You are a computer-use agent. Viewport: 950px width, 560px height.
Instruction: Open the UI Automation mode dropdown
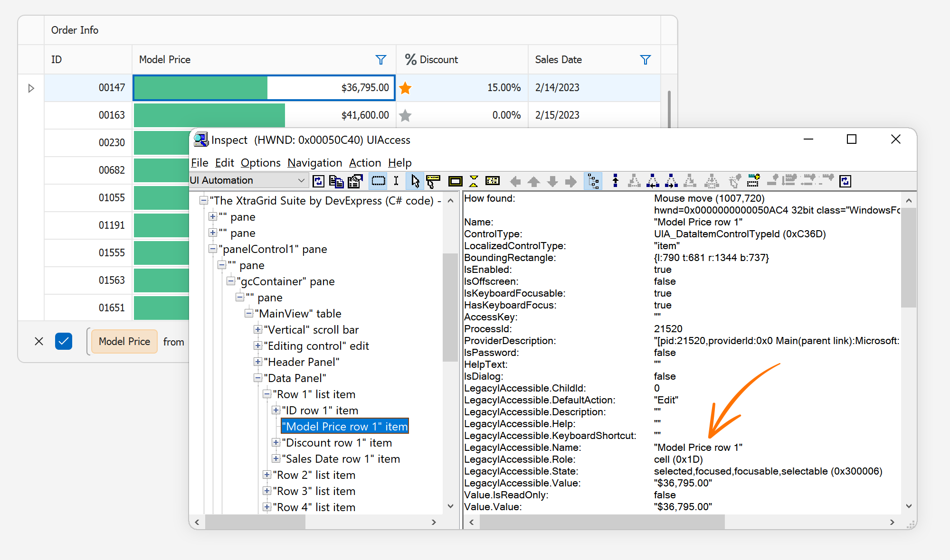coord(301,180)
